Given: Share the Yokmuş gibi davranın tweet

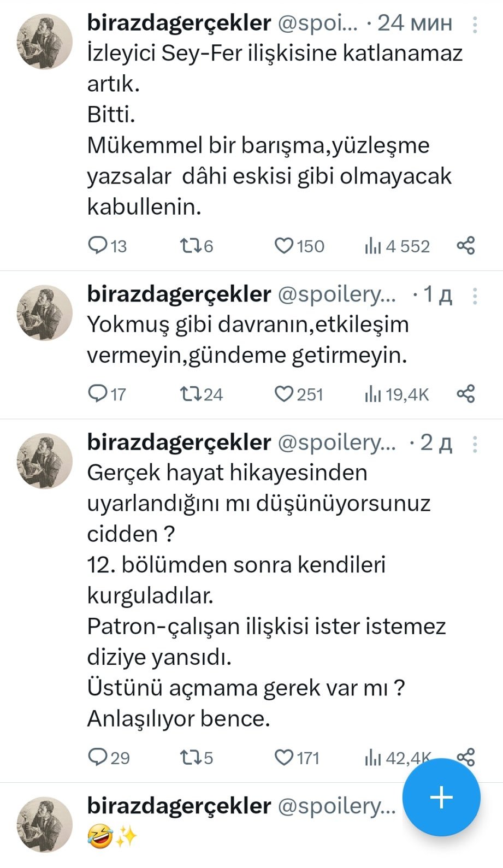Looking at the screenshot, I should pyautogui.click(x=466, y=394).
